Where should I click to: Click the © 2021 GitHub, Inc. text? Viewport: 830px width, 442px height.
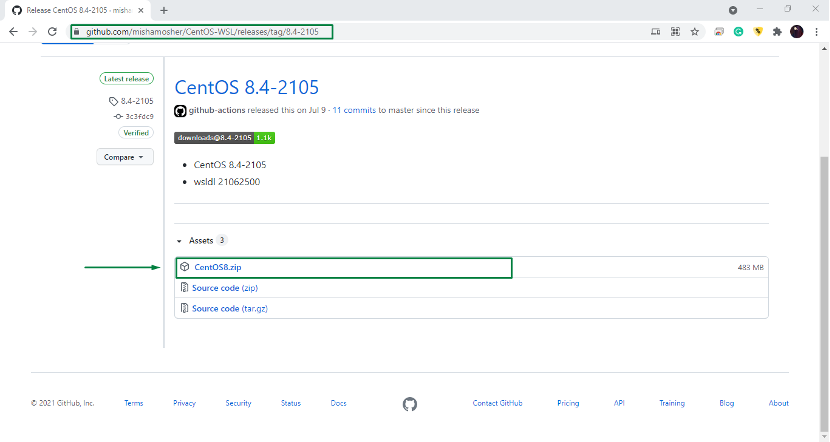point(62,403)
